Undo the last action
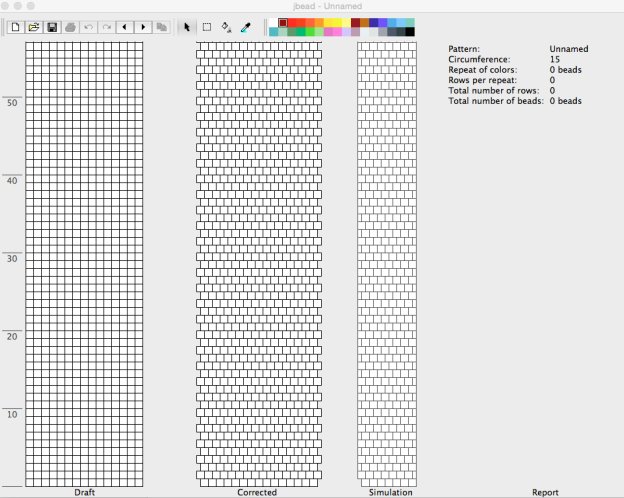The image size is (624, 498). (x=89, y=27)
